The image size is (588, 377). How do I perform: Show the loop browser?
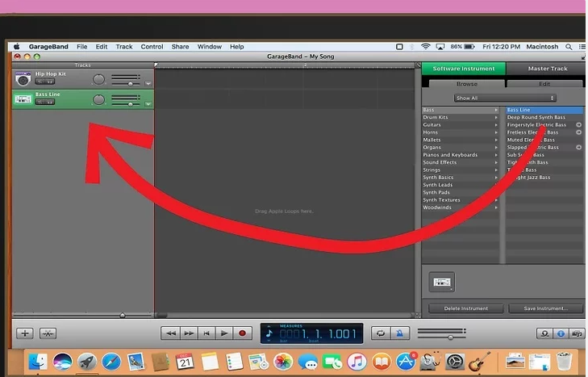[x=544, y=333]
